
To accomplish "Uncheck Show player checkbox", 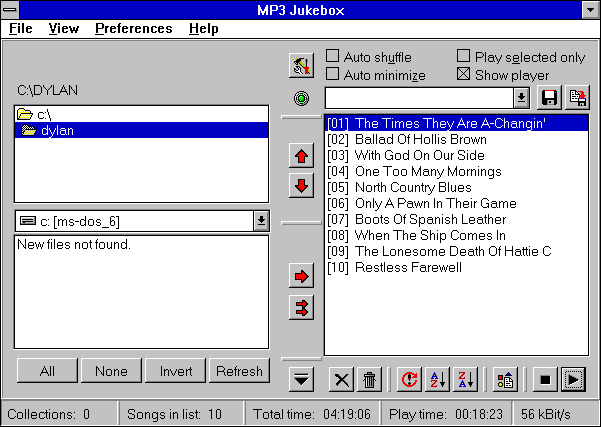I will click(x=503, y=75).
